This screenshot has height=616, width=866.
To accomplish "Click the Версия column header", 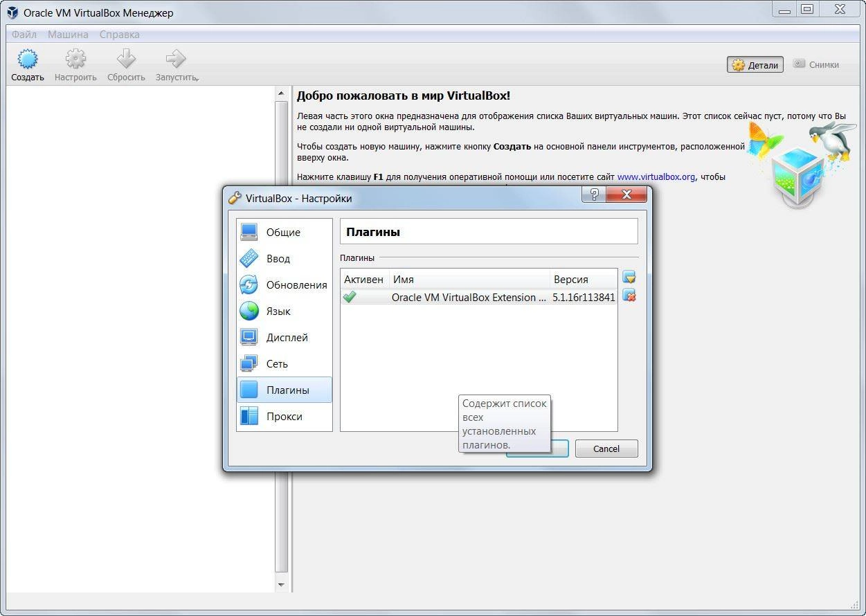I will (x=584, y=280).
